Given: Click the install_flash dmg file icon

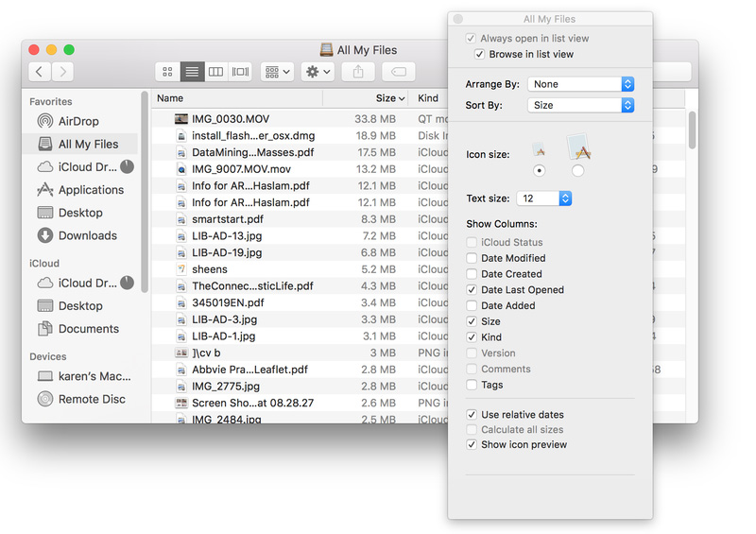Looking at the screenshot, I should pyautogui.click(x=181, y=135).
